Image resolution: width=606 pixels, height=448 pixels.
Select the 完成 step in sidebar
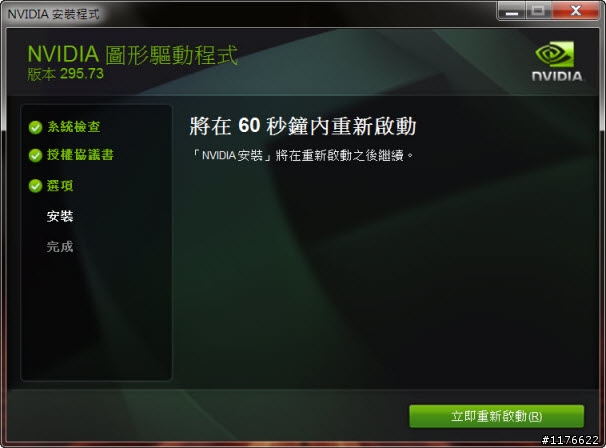[x=60, y=247]
